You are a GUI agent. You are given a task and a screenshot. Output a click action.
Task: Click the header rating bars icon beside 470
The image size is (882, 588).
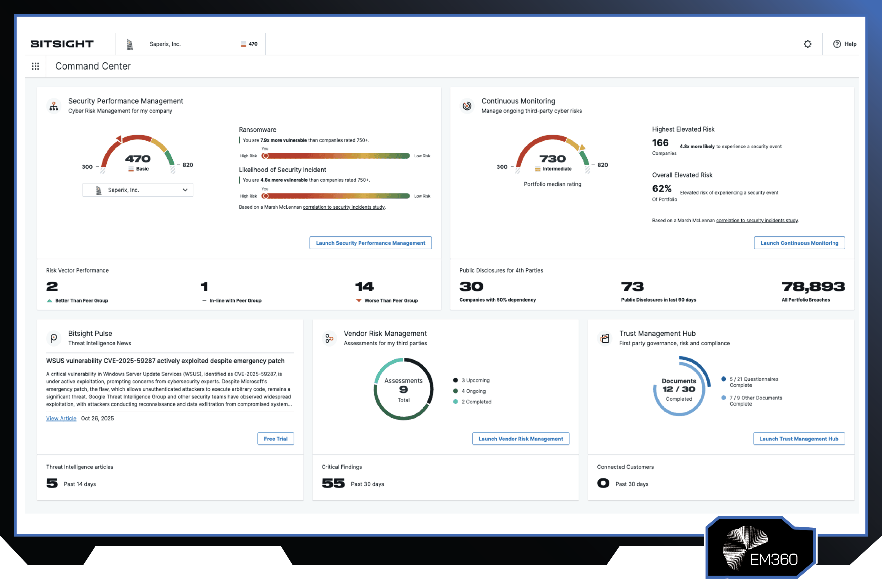click(x=243, y=44)
